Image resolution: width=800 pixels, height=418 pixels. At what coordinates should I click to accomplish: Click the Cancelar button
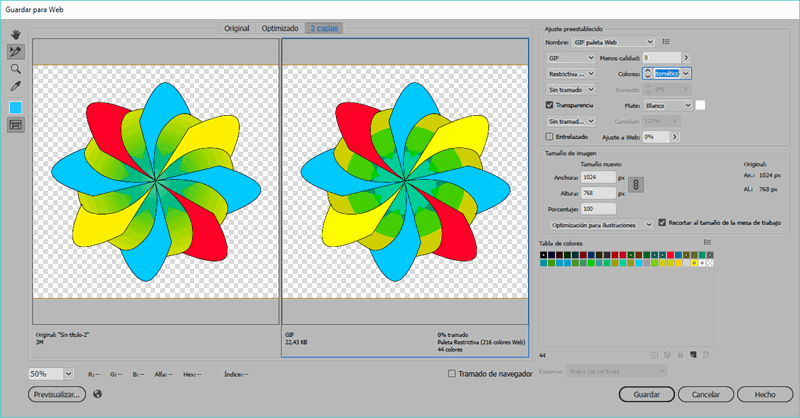pyautogui.click(x=707, y=395)
